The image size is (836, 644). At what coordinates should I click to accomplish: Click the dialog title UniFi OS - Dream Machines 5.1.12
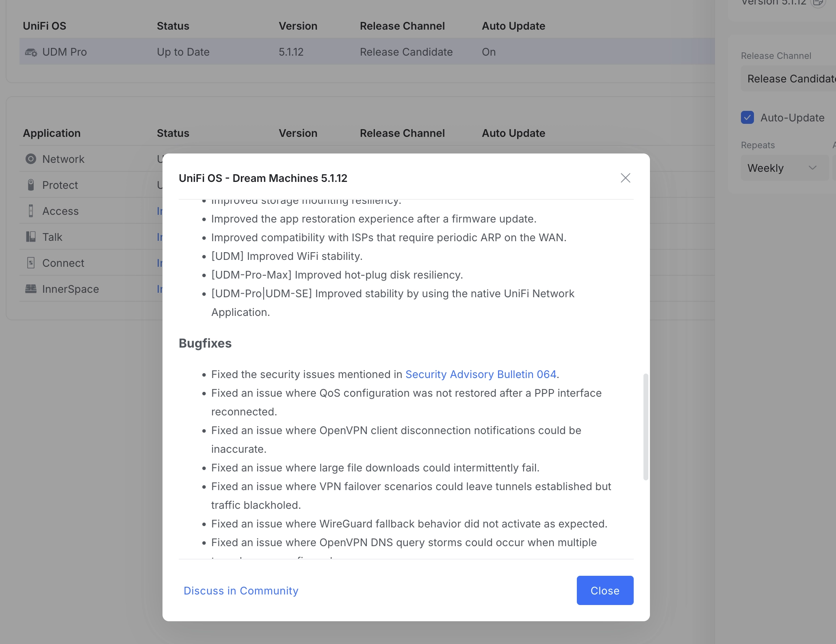coord(263,178)
